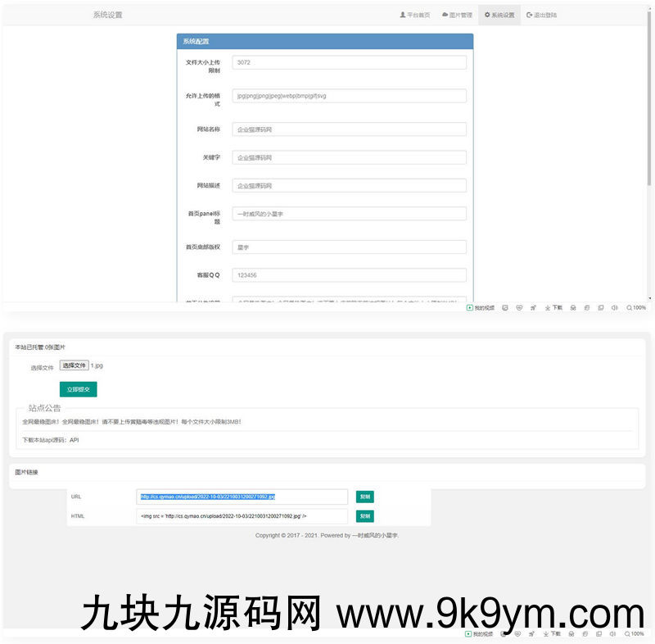Click the 网站名称 text field
The height and width of the screenshot is (644, 655).
349,129
